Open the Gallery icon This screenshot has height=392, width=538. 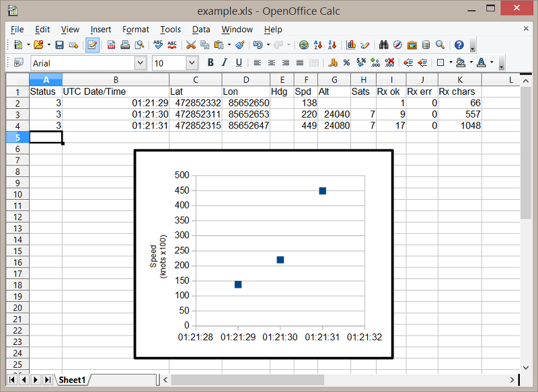pyautogui.click(x=412, y=45)
